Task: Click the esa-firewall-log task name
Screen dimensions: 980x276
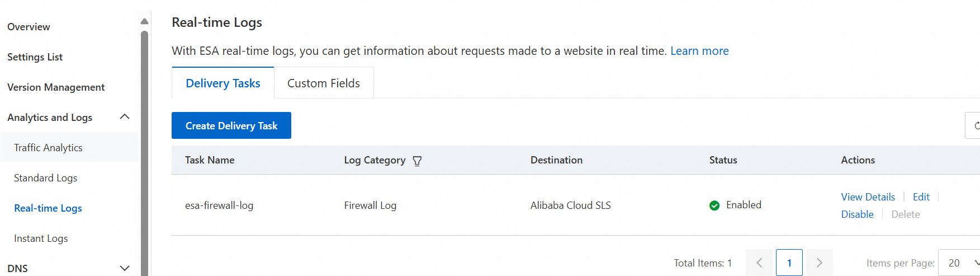Action: (x=219, y=205)
